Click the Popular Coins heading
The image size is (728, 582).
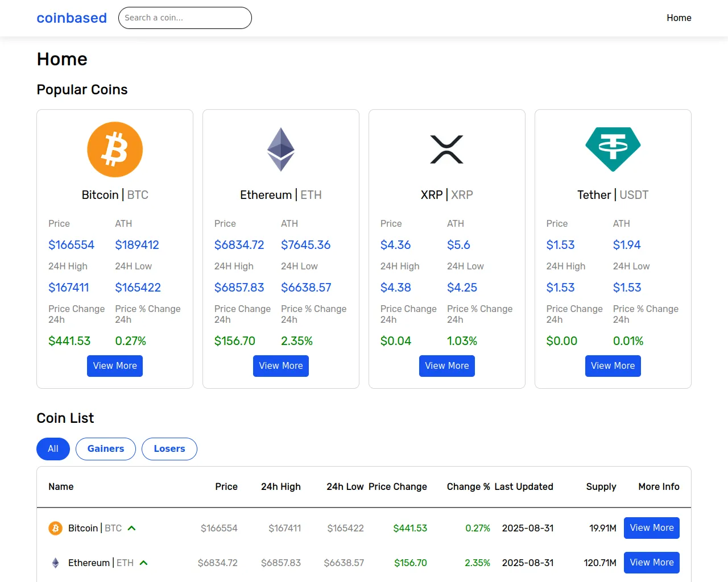coord(82,89)
